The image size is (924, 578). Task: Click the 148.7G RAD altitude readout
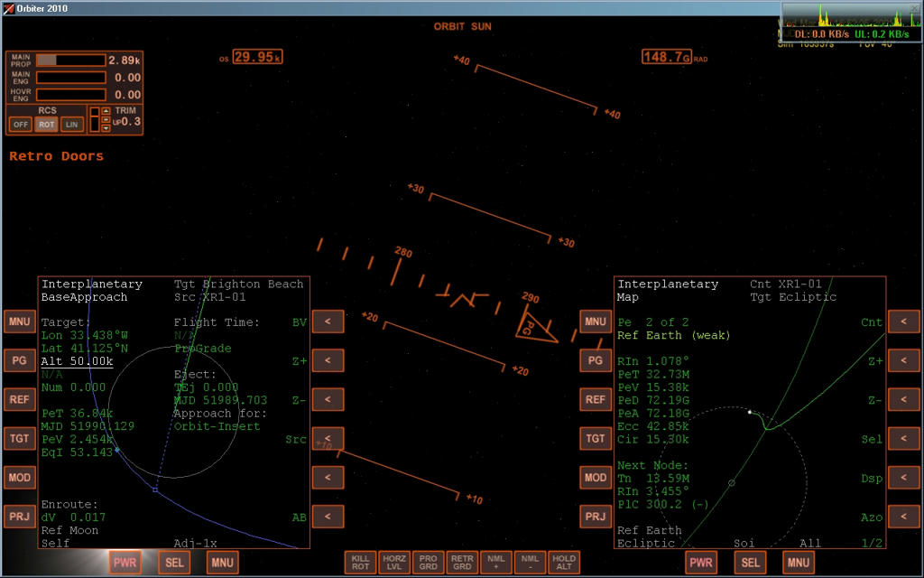pos(667,57)
